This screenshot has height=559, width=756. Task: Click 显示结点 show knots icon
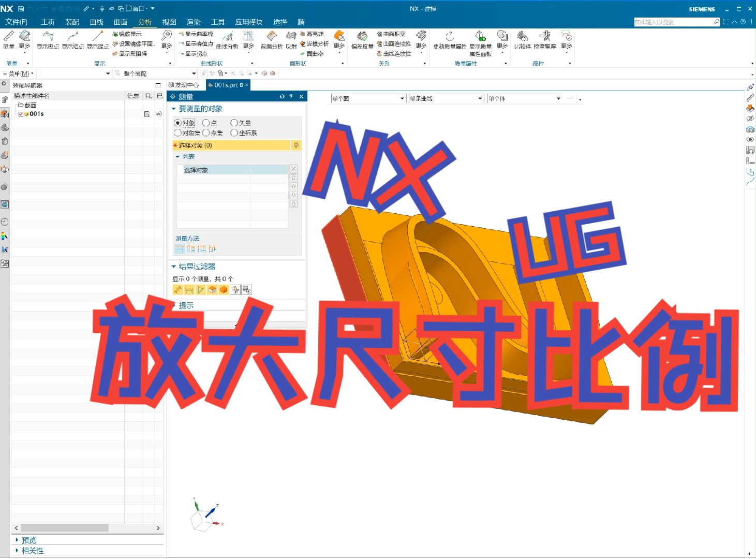pos(73,39)
